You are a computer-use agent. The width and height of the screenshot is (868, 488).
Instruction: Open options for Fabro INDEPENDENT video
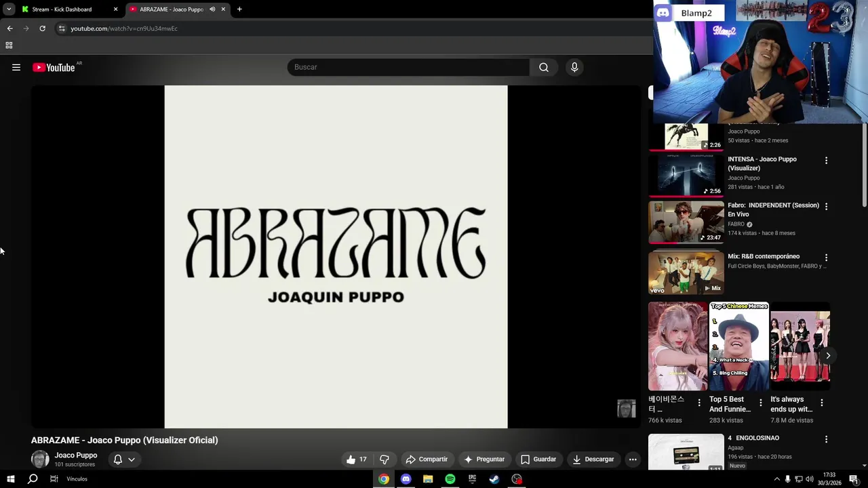coord(826,206)
